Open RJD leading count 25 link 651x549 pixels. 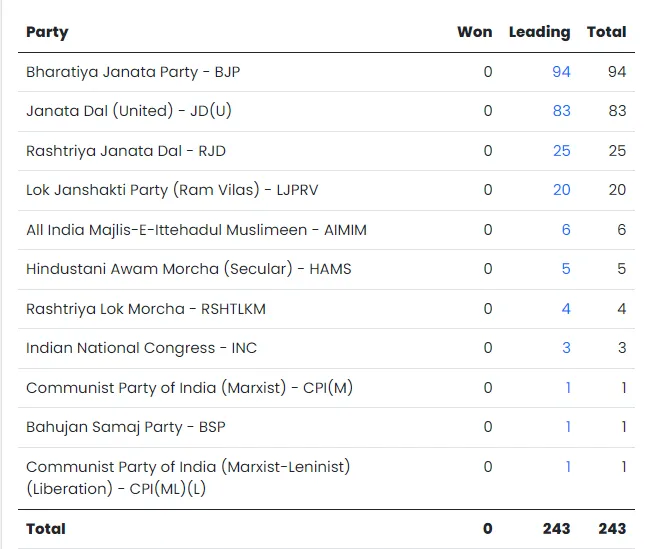pos(561,151)
